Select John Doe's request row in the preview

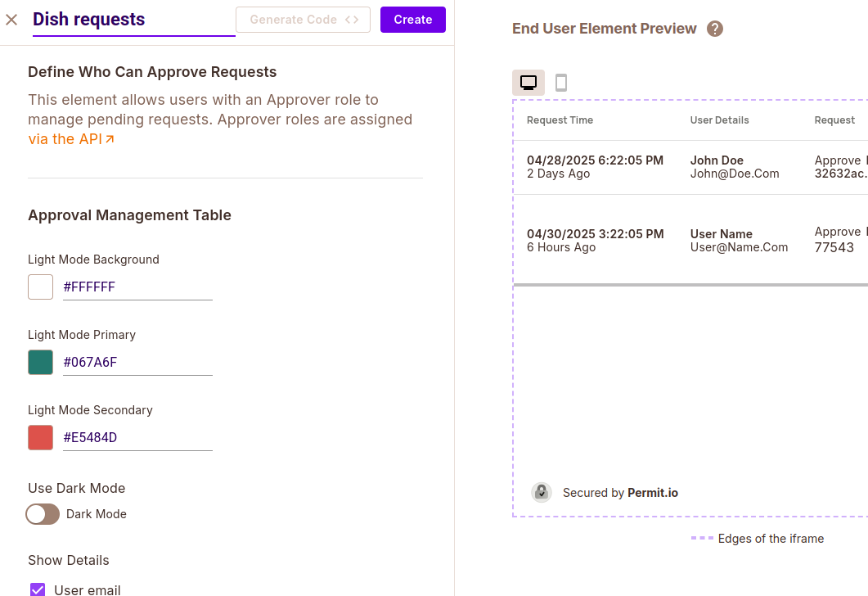tap(695, 166)
